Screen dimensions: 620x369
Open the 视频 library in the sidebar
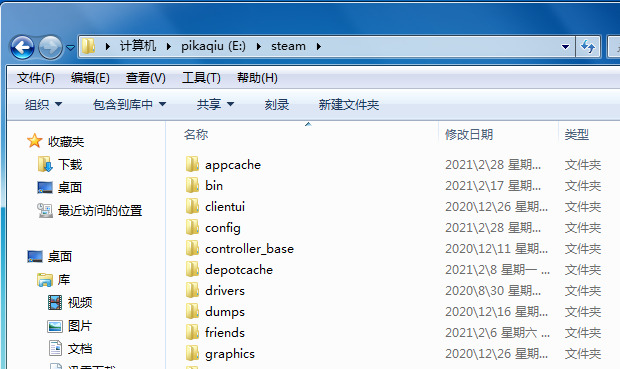[x=80, y=303]
